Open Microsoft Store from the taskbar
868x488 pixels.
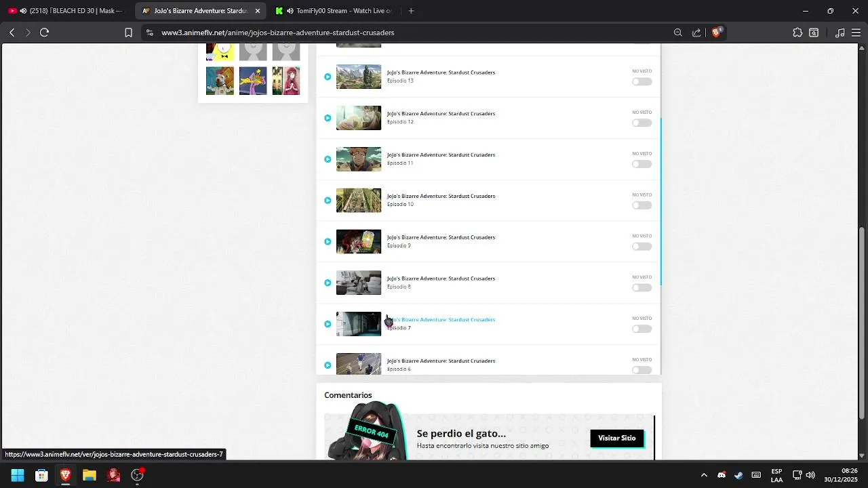pos(41,475)
